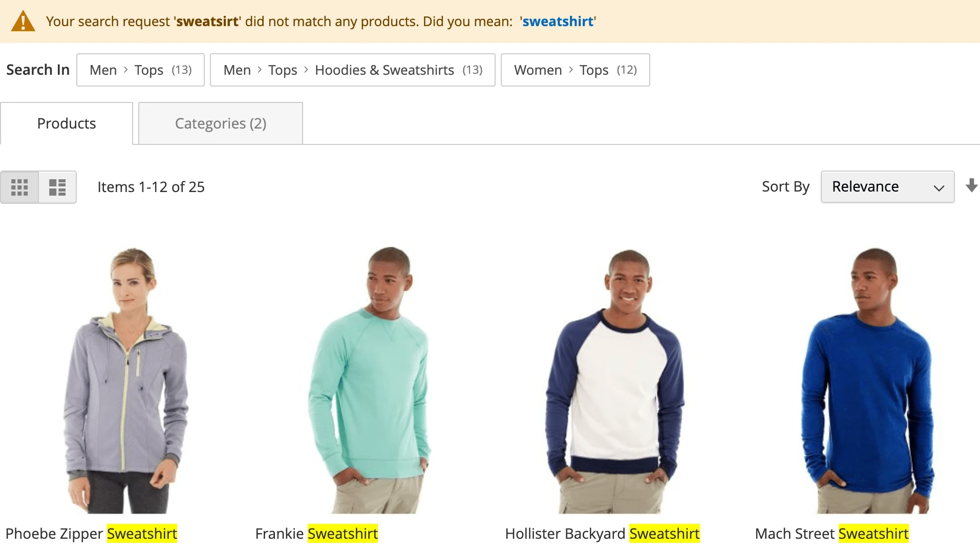
Task: Switch to list view mode
Action: [57, 187]
